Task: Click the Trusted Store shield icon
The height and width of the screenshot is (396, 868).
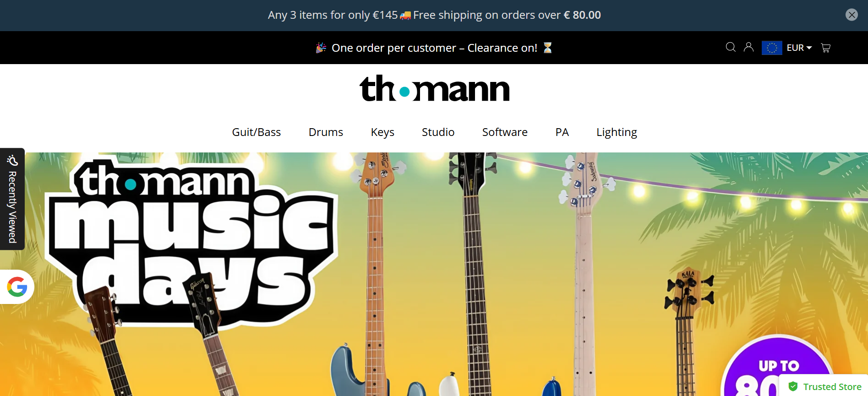Action: coord(793,386)
